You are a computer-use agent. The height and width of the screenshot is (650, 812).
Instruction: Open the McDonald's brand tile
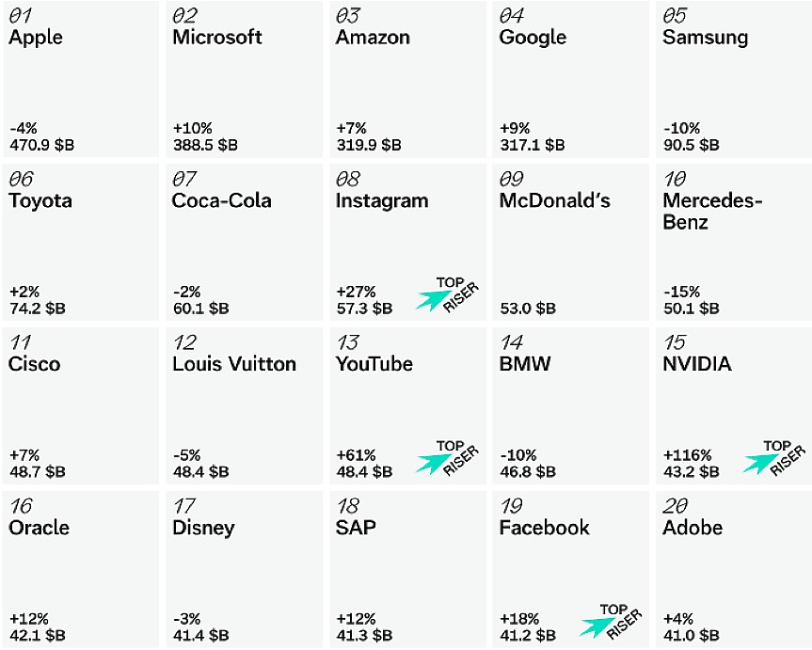570,243
